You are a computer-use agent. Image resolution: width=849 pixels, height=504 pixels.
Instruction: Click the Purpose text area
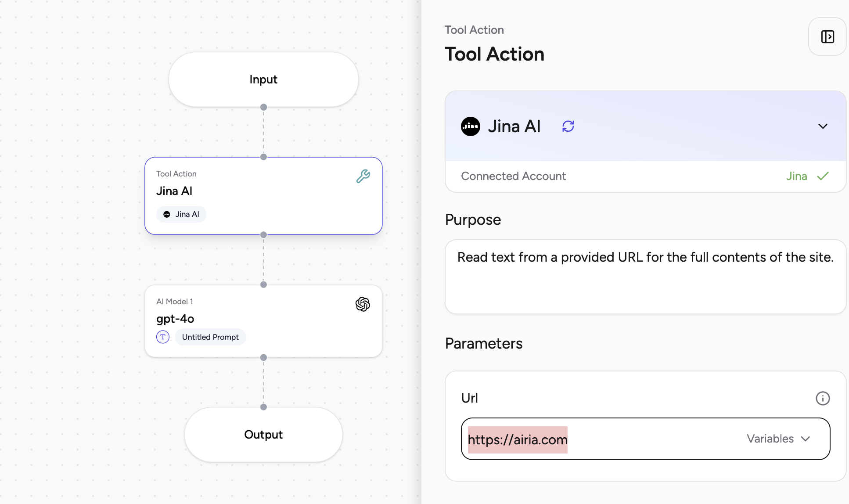[645, 277]
